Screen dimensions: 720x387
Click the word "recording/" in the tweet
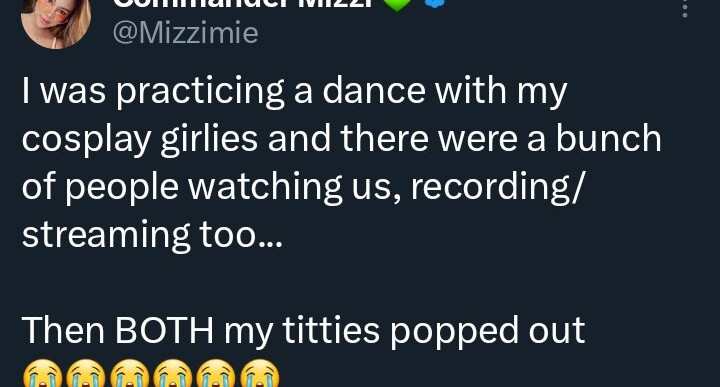point(497,188)
